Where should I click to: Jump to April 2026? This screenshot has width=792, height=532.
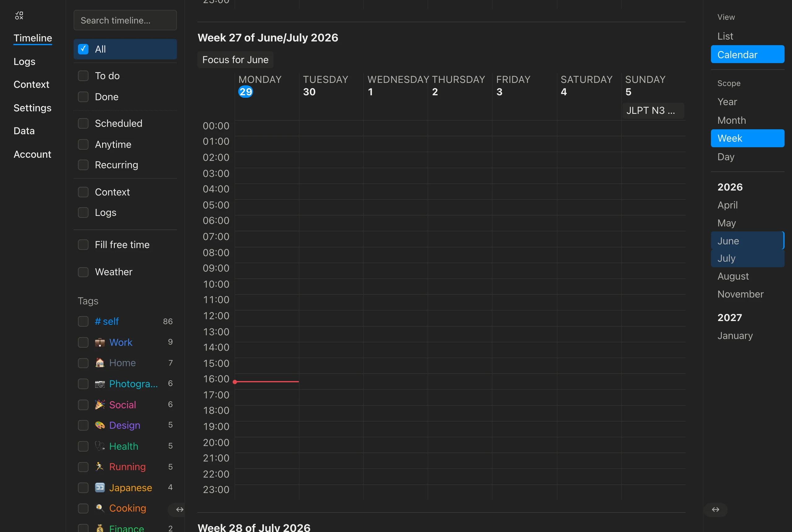[x=747, y=205]
